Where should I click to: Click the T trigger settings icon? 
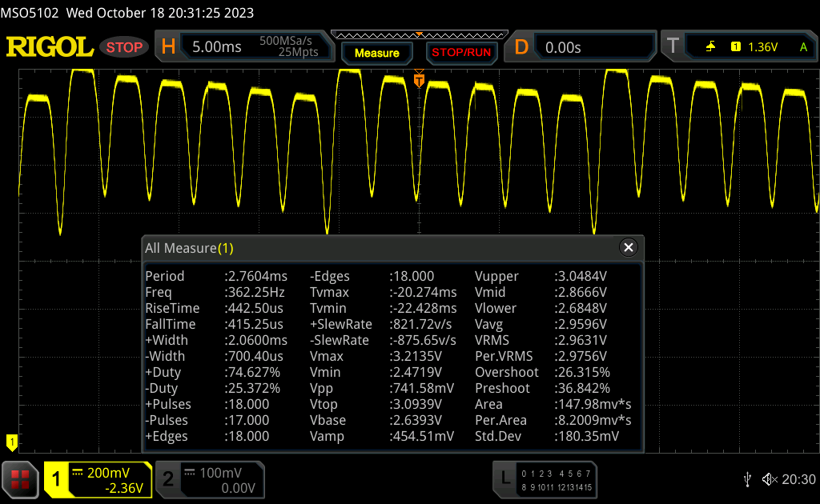673,47
